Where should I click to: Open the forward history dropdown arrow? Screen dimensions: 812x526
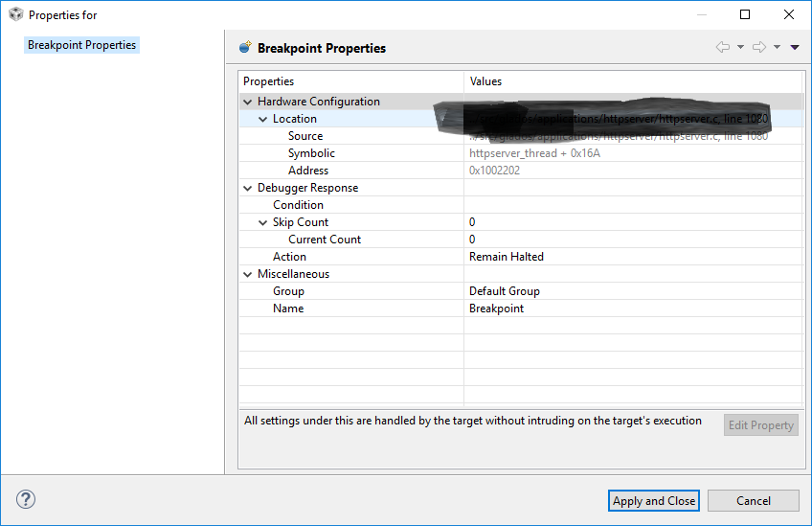click(x=777, y=47)
